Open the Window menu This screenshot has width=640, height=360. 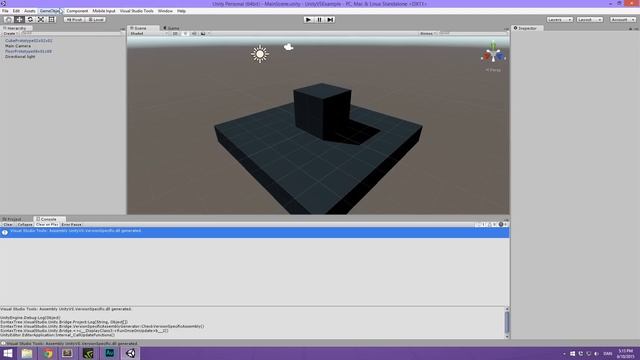[165, 11]
